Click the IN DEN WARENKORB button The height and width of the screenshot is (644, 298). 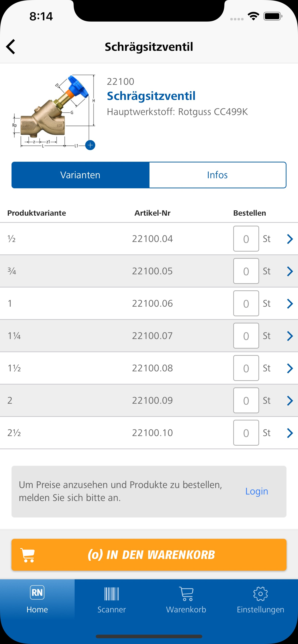[149, 555]
